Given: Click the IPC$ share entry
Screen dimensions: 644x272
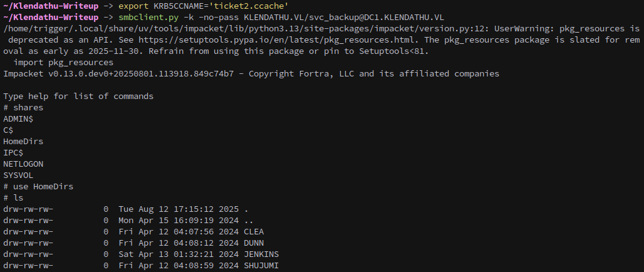Looking at the screenshot, I should tap(13, 153).
